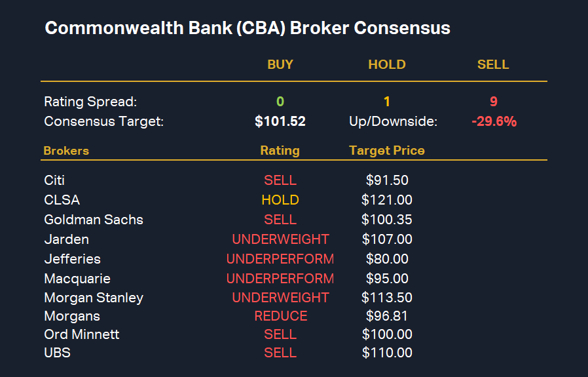This screenshot has height=377, width=588.
Task: Click the Target Price column heading
Action: coord(387,151)
